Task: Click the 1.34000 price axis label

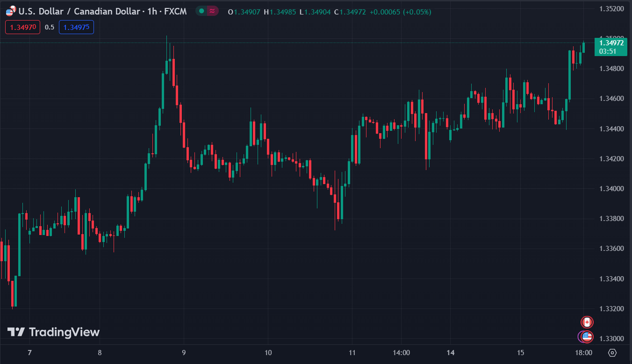Action: (x=611, y=189)
